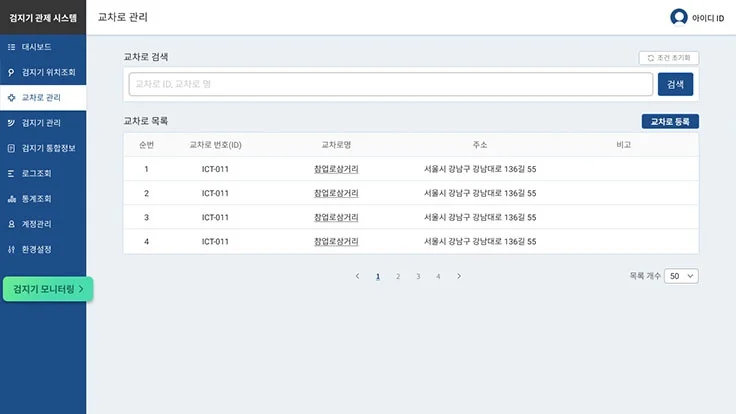Screen dimensions: 736x414
Task: Click the 검색 button
Action: click(675, 84)
